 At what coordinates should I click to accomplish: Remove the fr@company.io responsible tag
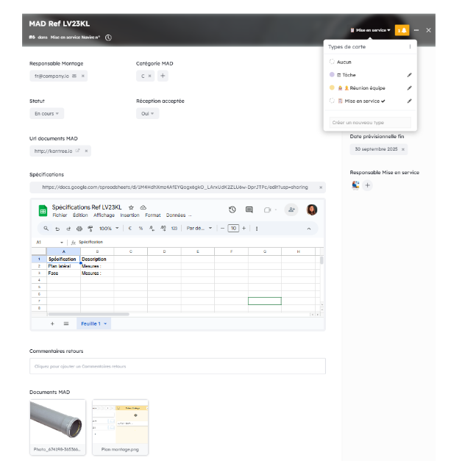pyautogui.click(x=83, y=76)
